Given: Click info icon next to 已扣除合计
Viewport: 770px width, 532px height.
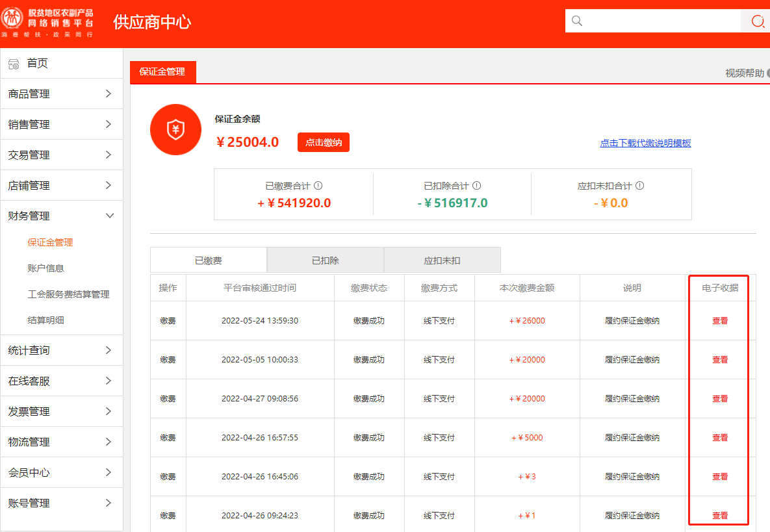Looking at the screenshot, I should [477, 186].
